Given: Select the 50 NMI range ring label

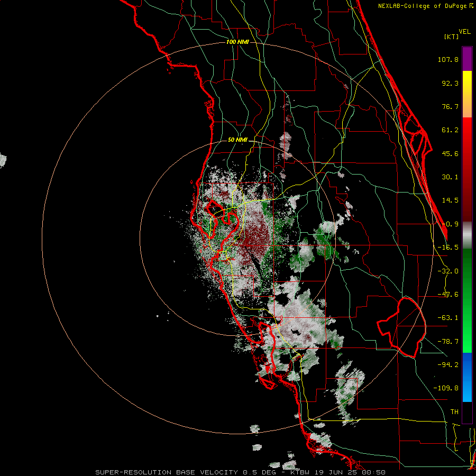Looking at the screenshot, I should [237, 140].
